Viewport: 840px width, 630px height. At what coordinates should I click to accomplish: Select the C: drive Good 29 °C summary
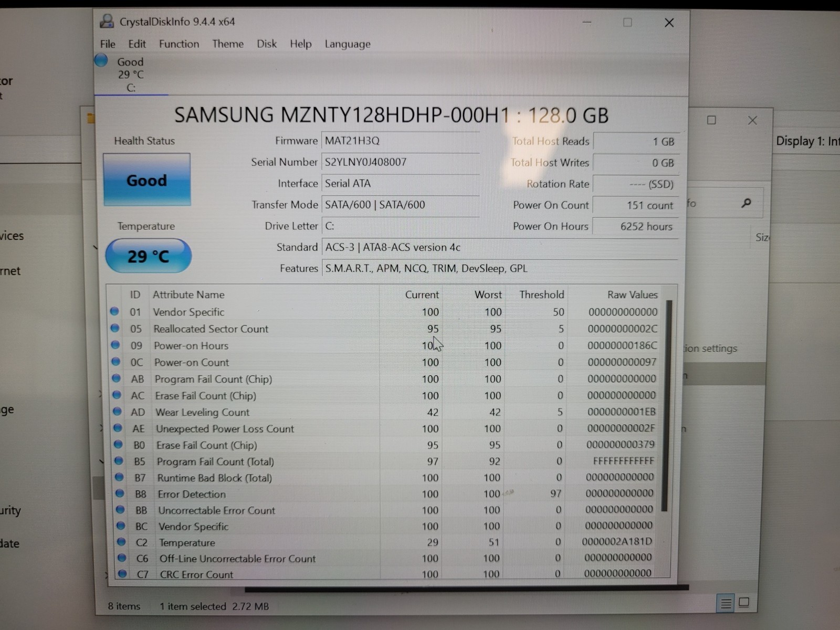coord(131,75)
